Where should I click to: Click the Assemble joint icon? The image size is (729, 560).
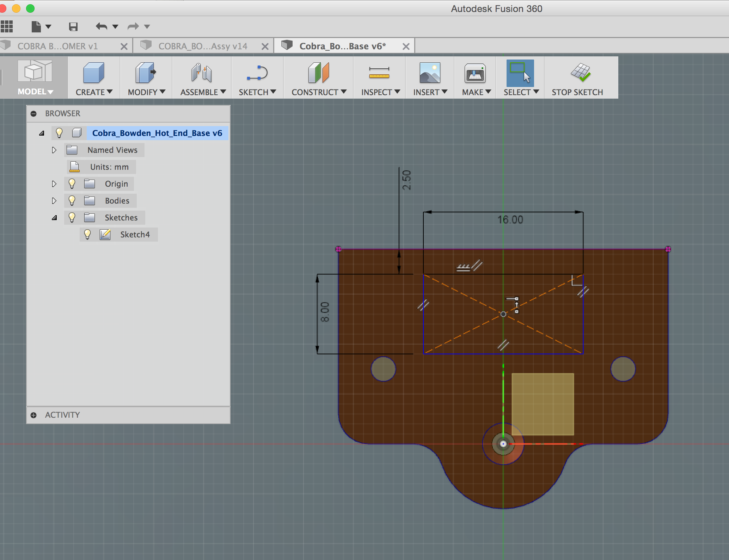pos(202,73)
